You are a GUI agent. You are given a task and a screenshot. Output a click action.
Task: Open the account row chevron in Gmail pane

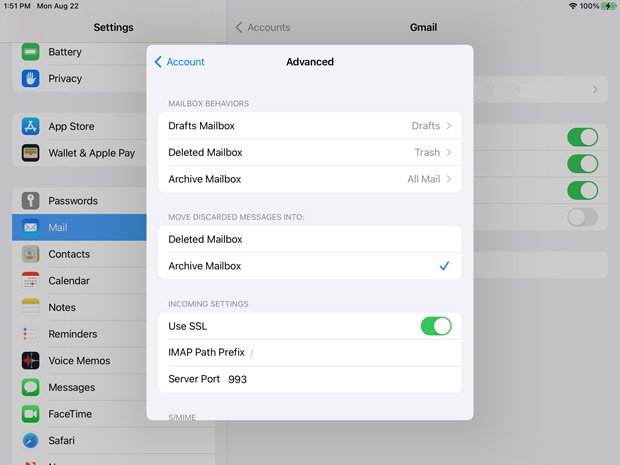(x=595, y=89)
